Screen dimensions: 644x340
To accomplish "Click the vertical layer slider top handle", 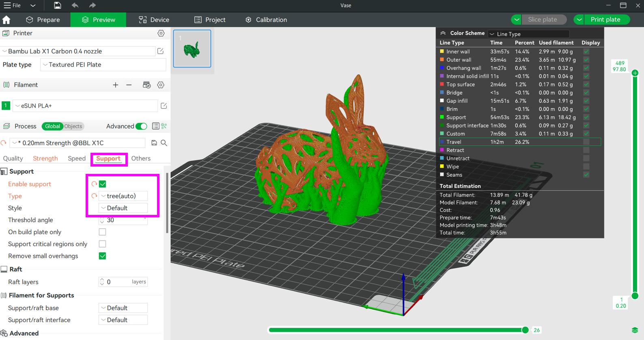I will pyautogui.click(x=635, y=73).
